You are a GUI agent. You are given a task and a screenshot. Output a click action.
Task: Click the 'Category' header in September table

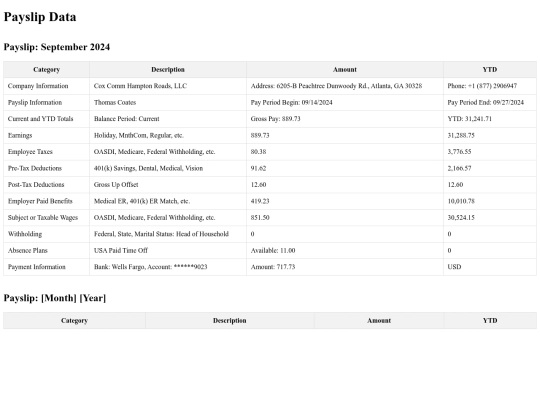pyautogui.click(x=46, y=70)
